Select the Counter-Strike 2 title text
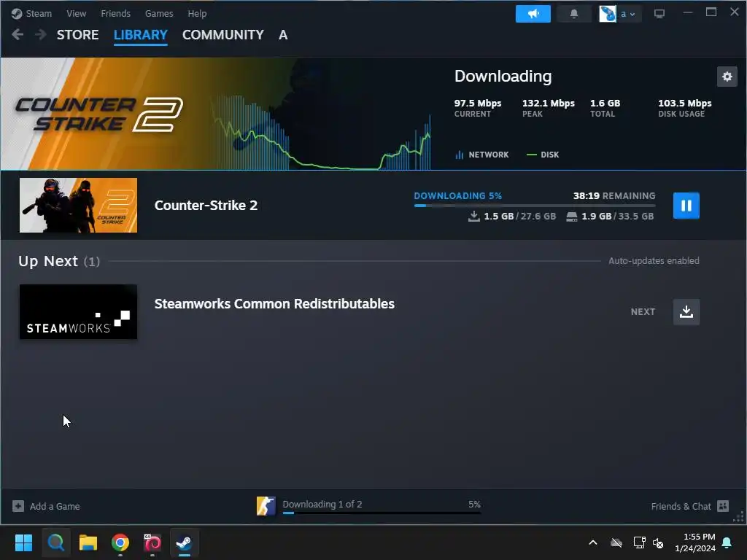 pos(206,205)
